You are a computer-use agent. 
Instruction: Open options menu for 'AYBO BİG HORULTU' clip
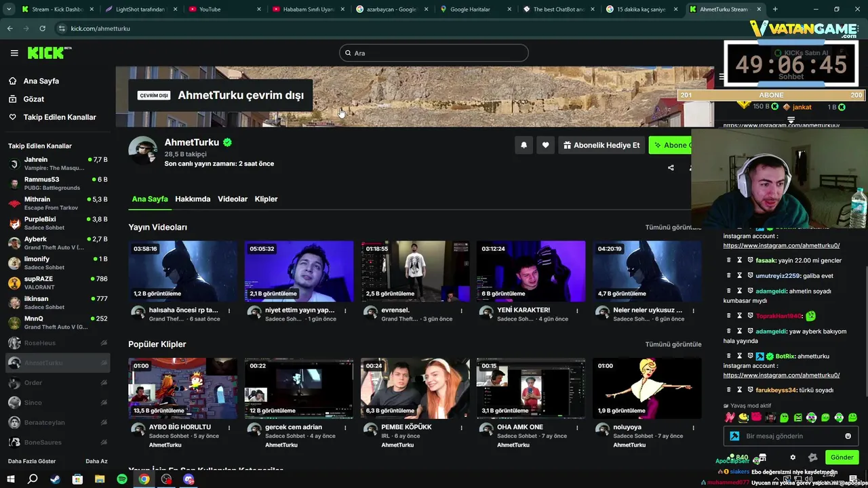(229, 428)
